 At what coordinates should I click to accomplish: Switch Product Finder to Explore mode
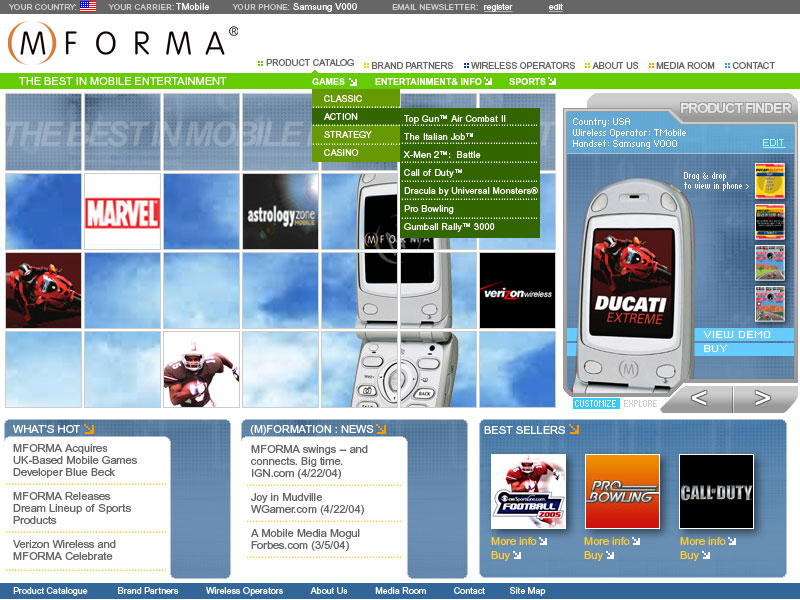click(640, 404)
